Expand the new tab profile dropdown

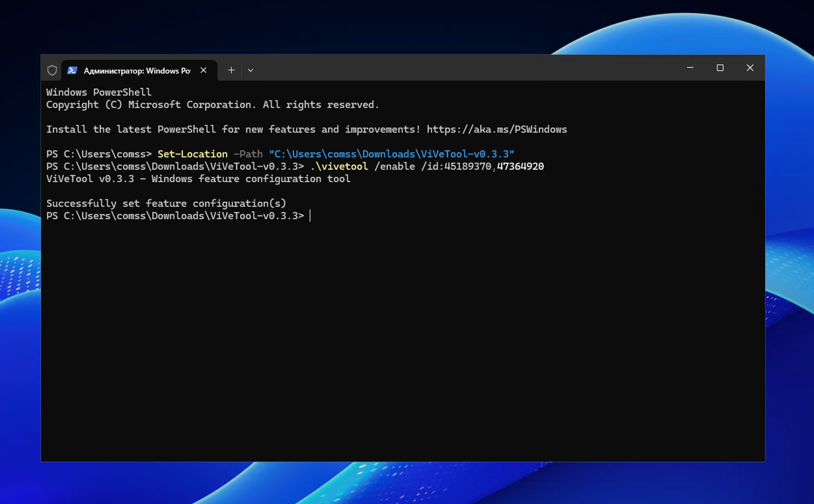pyautogui.click(x=250, y=70)
